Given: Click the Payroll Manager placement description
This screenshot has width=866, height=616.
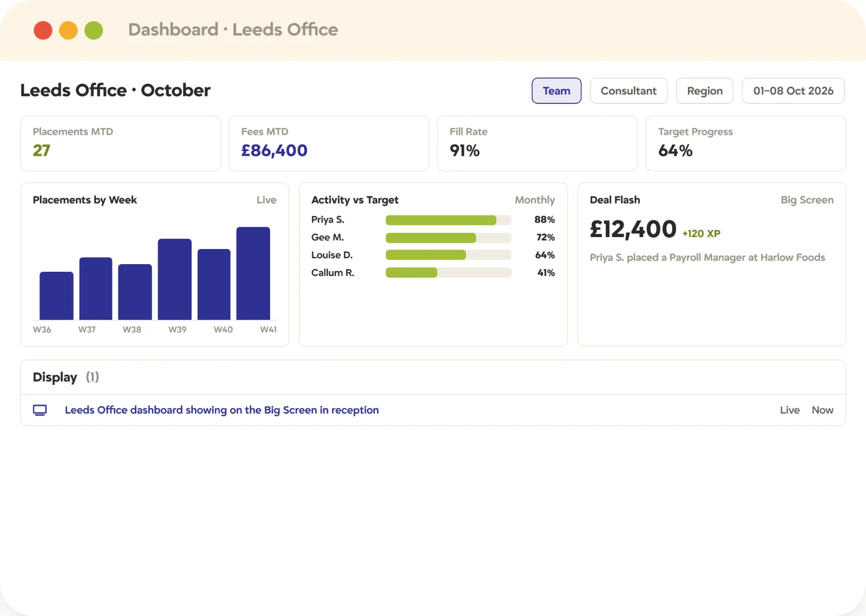Looking at the screenshot, I should pyautogui.click(x=707, y=258).
